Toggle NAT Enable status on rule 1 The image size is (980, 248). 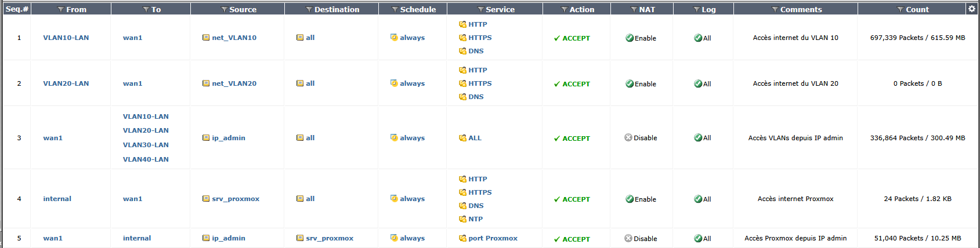point(630,38)
